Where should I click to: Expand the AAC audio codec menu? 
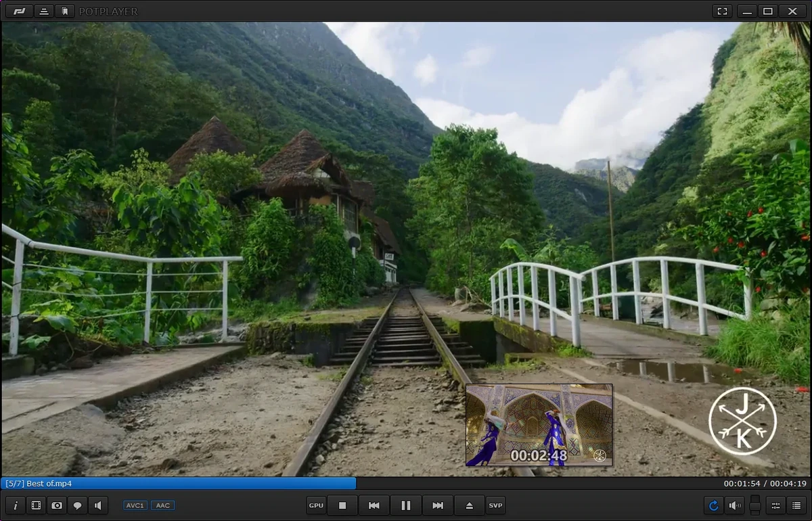pyautogui.click(x=162, y=505)
